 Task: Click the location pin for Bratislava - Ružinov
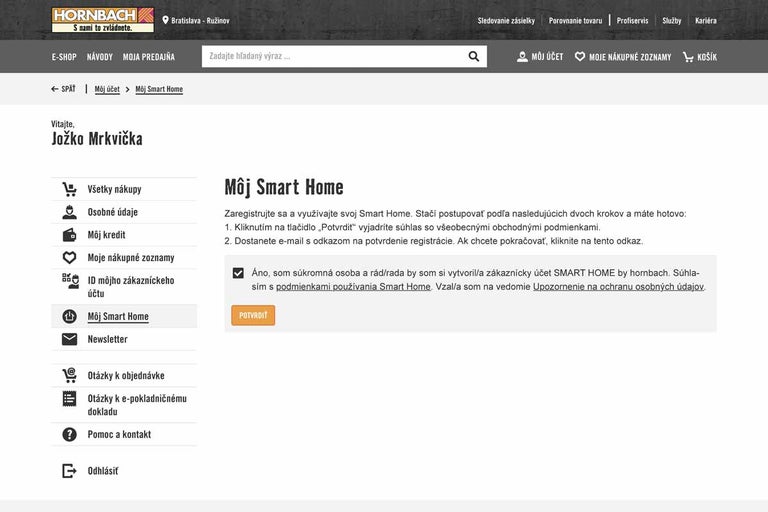(x=166, y=20)
